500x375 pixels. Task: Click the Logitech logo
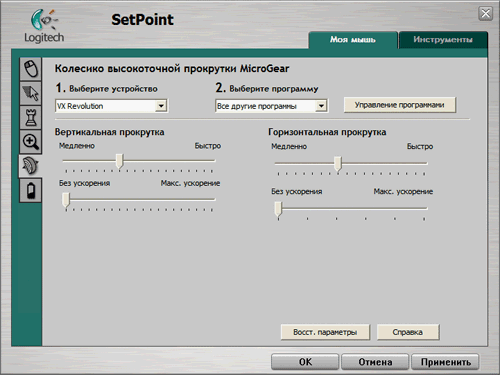44,26
